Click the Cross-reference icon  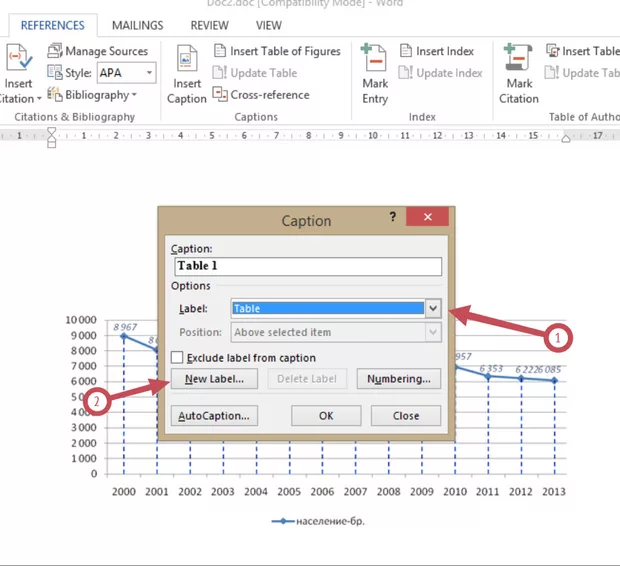coord(220,95)
